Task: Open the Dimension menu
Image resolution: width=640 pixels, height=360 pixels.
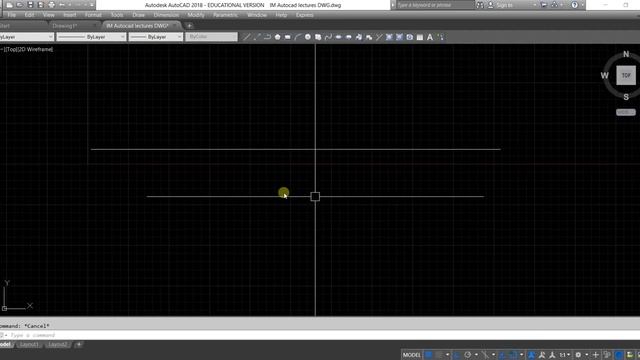Action: click(166, 15)
